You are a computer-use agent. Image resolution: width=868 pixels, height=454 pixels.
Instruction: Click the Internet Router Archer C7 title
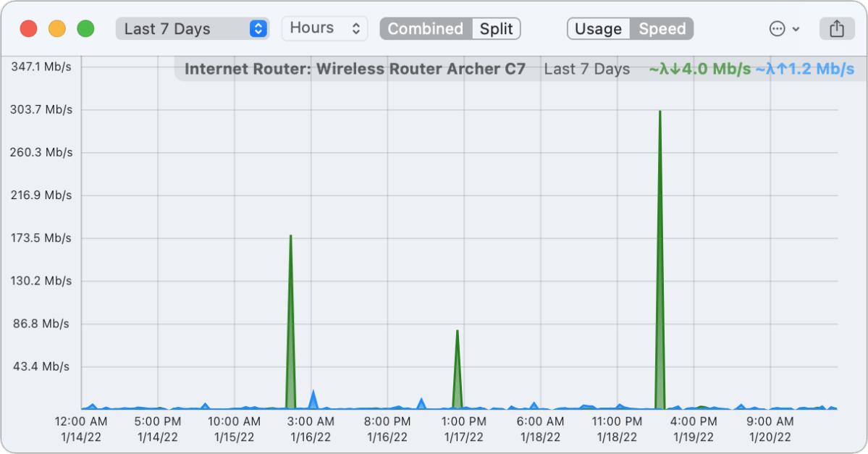[355, 69]
